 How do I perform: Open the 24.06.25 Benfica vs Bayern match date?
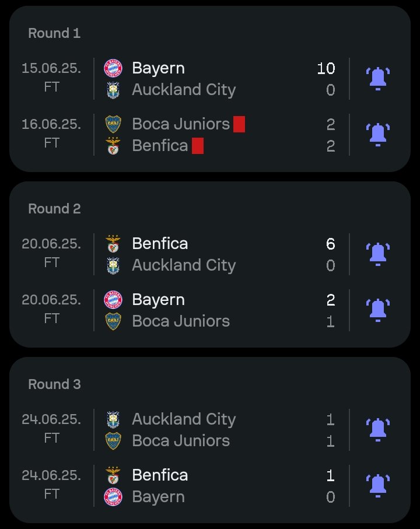point(51,475)
